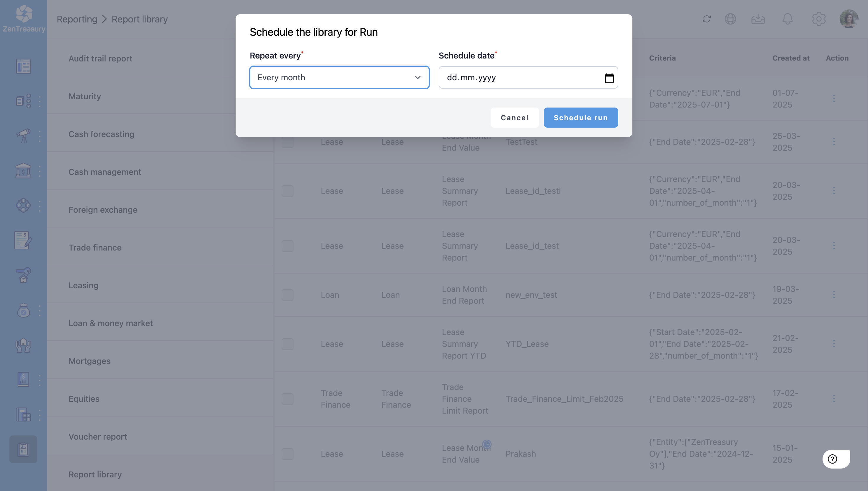Cancel the schedule dialog

tap(514, 118)
